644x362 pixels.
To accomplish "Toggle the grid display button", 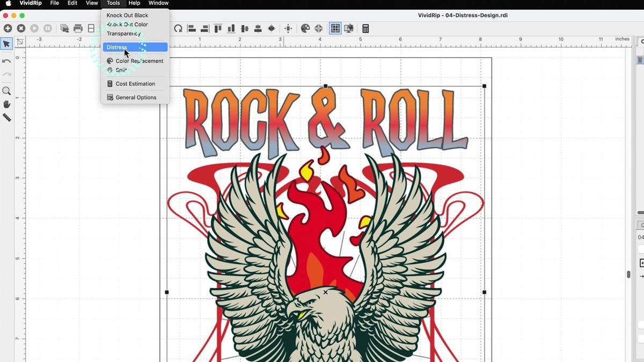I will [x=335, y=28].
